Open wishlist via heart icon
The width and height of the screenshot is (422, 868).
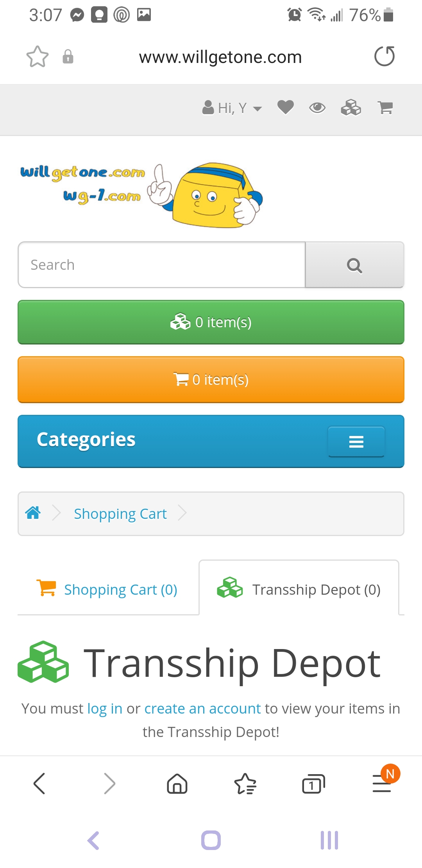tap(286, 107)
